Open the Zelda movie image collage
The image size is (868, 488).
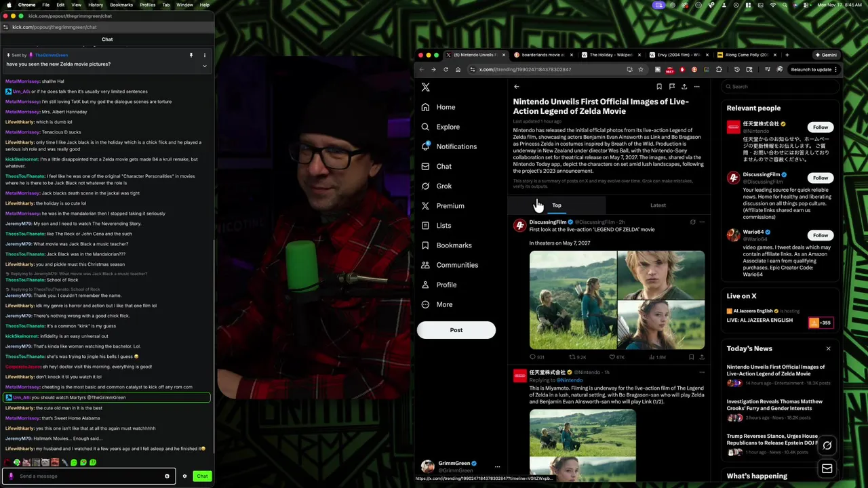[617, 300]
